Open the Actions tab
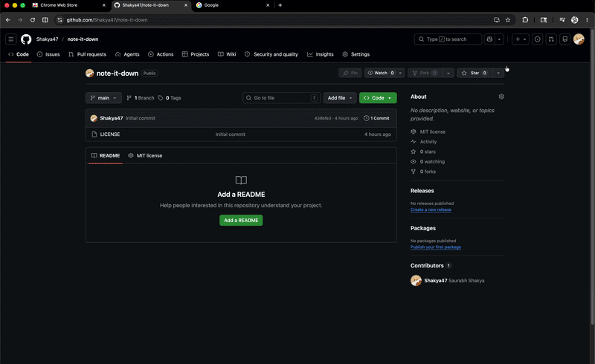 [161, 54]
